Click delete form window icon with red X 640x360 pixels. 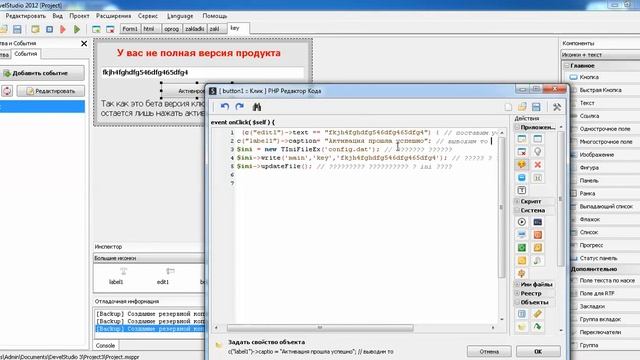(x=110, y=29)
